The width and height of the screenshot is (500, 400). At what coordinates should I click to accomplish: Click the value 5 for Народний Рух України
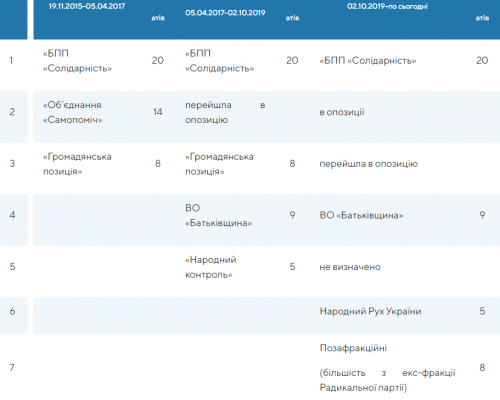click(482, 311)
